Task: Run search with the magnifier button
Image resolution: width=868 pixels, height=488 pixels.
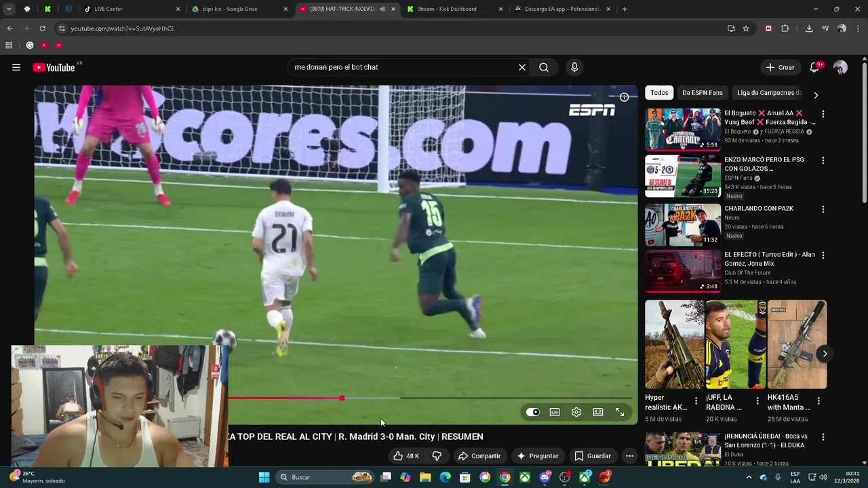Action: [x=544, y=67]
